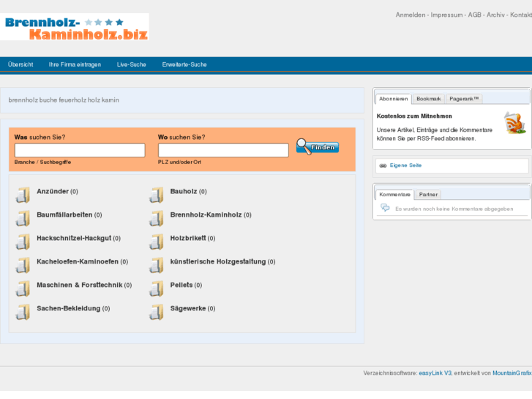532x399 pixels.
Task: Click the folder icon beside Baumfällarbeiten
Action: [x=23, y=218]
